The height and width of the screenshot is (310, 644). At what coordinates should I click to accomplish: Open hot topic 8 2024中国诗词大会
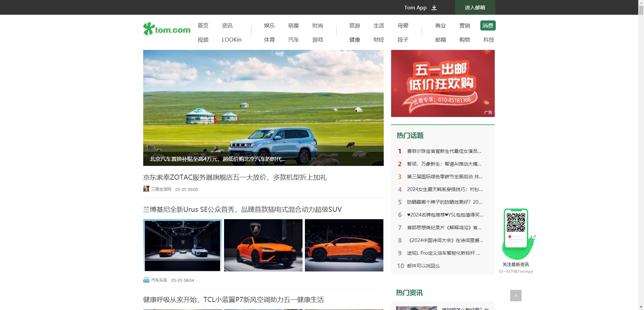(445, 240)
